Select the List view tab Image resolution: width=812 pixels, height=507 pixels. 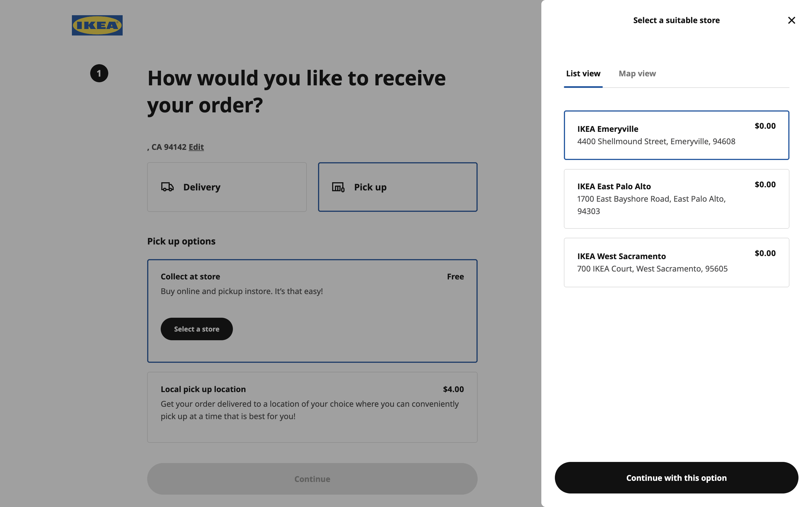click(x=583, y=74)
